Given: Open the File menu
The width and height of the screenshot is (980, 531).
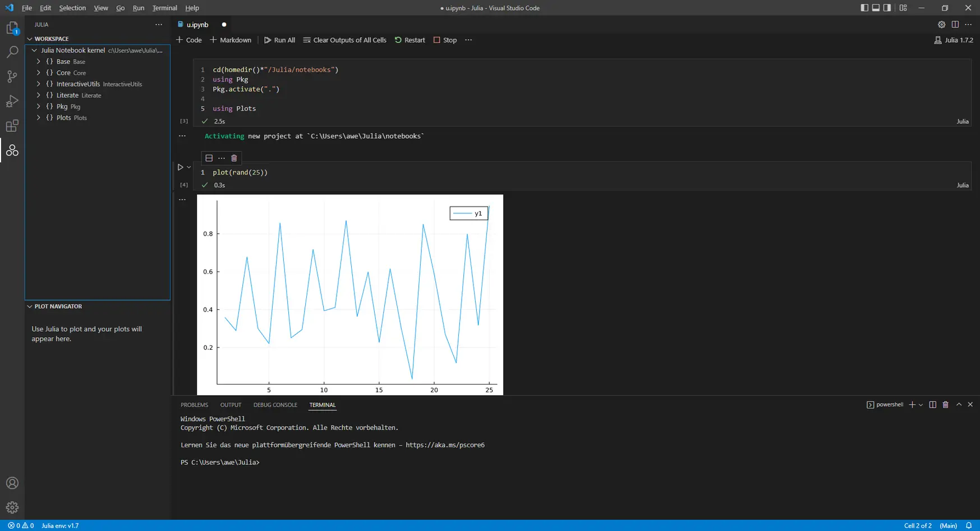Looking at the screenshot, I should (27, 8).
